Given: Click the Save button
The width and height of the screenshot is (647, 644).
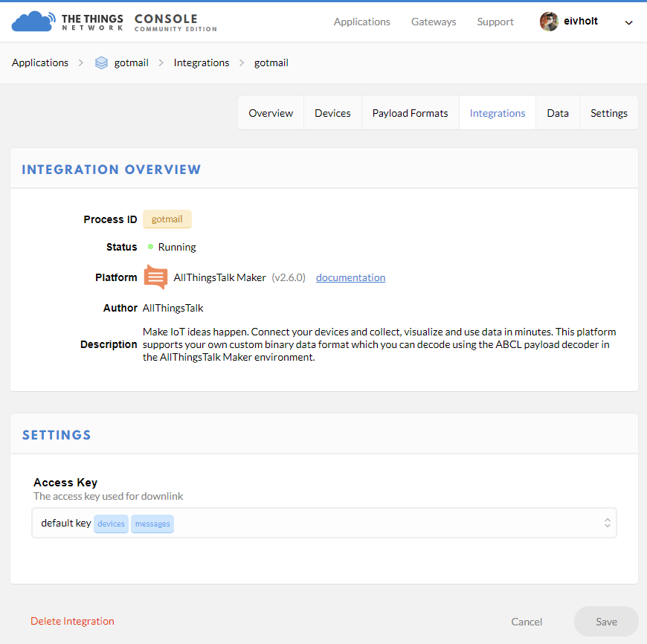Looking at the screenshot, I should (x=606, y=621).
